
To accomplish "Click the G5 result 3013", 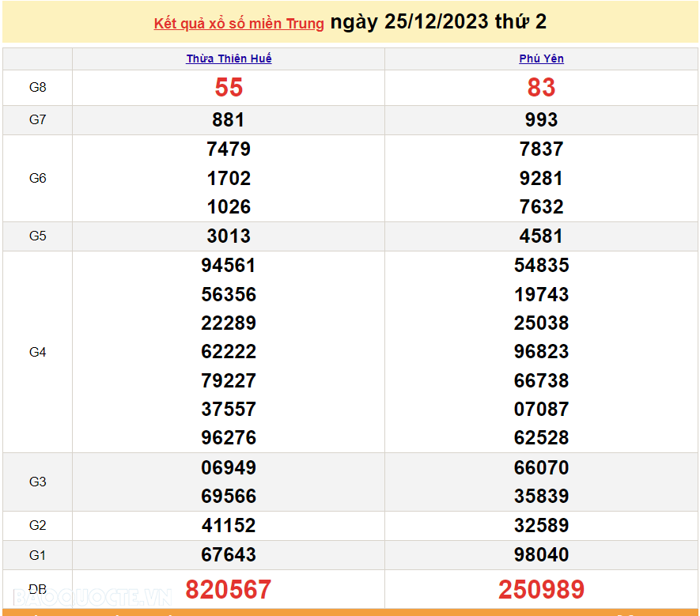I will click(x=229, y=236).
